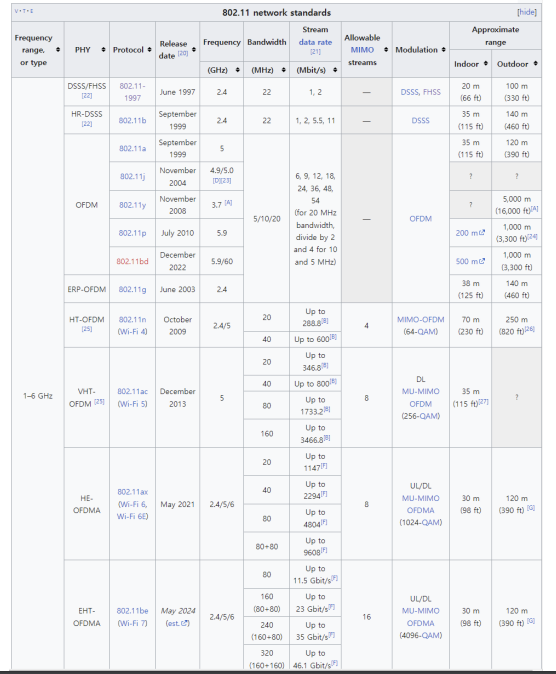Follow the Wi-Fi 4 link
556x674 pixels.
point(132,331)
